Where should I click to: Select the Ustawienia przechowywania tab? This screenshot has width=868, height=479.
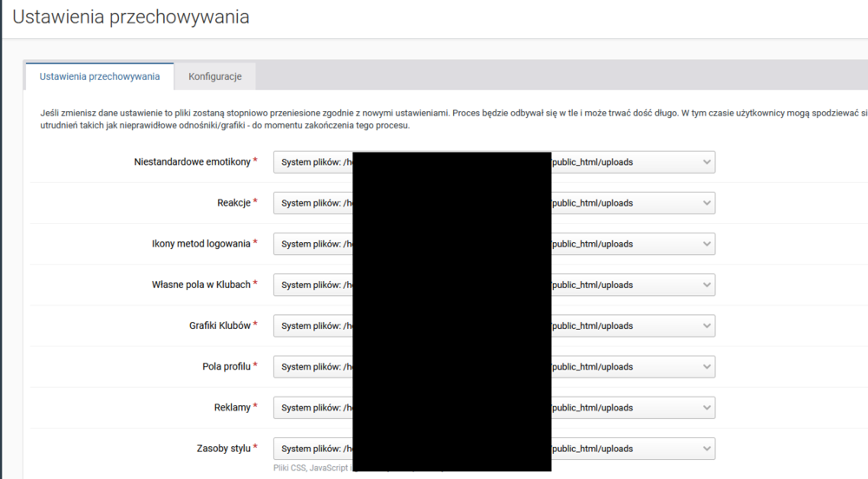(x=100, y=76)
